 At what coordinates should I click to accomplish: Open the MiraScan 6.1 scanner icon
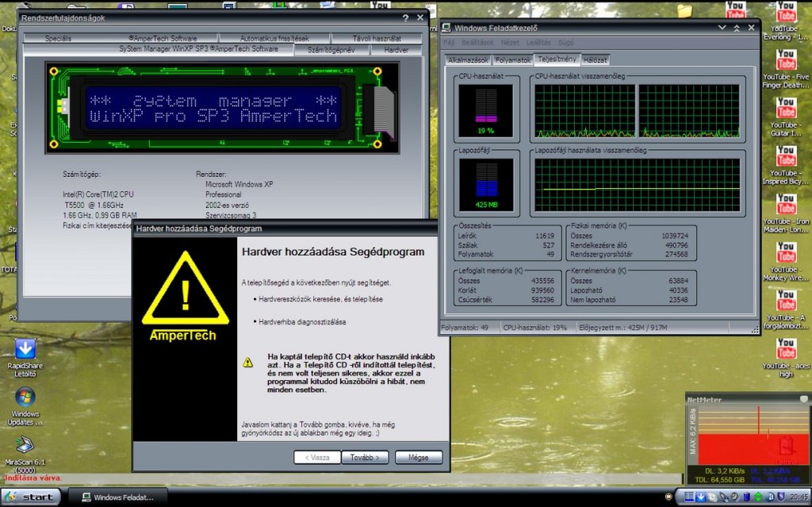click(25, 455)
